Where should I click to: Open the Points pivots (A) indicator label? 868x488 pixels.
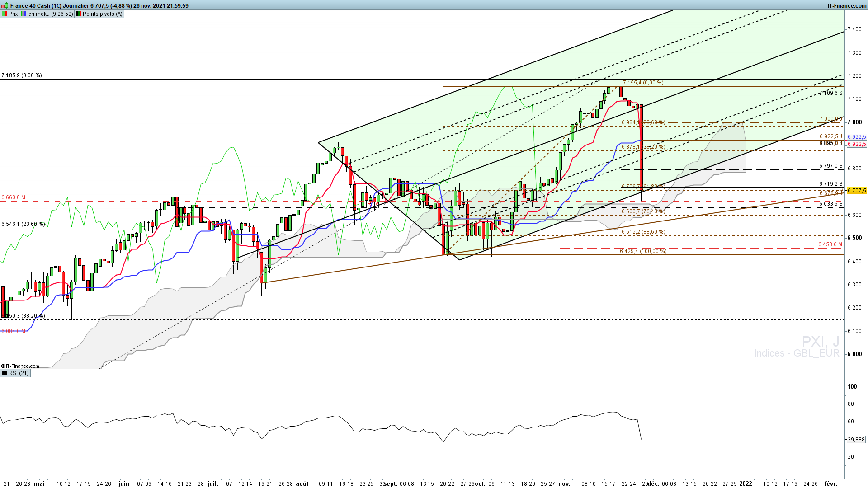102,14
